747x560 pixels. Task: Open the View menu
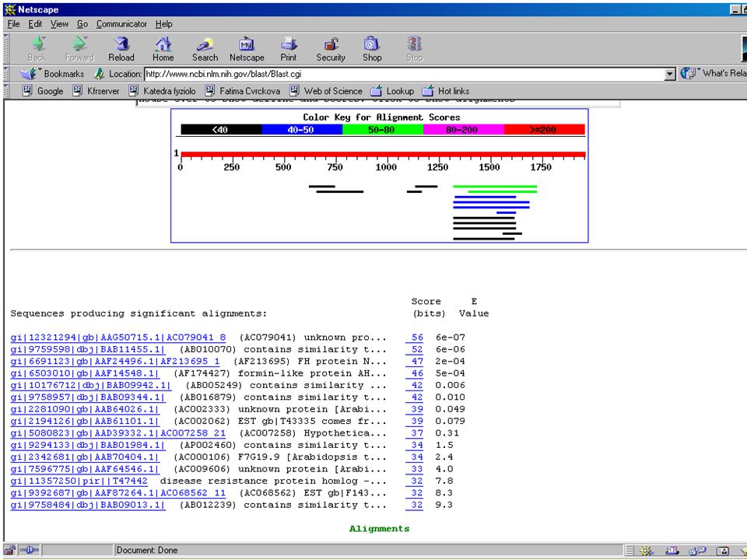60,24
